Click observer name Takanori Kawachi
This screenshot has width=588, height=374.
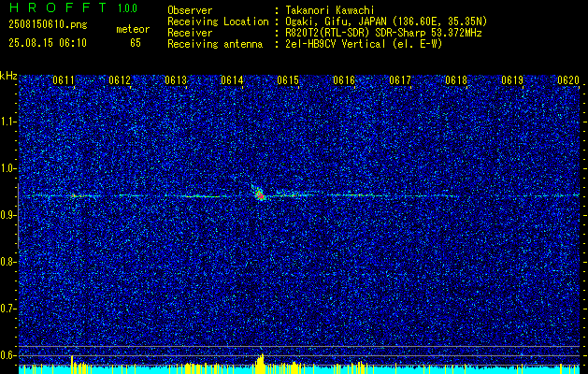click(x=330, y=10)
